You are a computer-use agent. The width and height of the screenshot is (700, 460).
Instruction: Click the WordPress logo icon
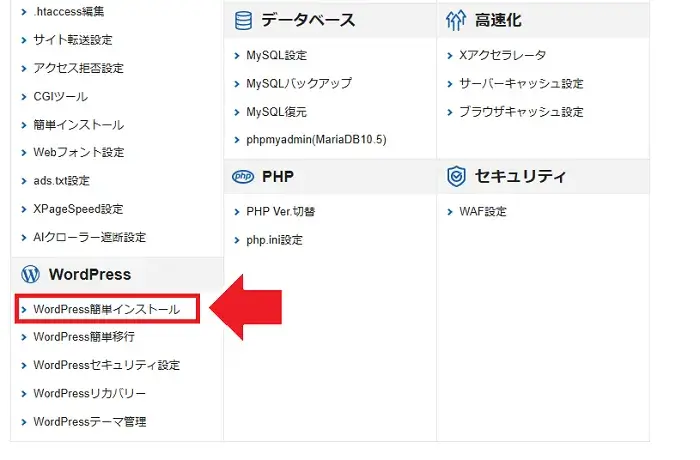click(30, 274)
